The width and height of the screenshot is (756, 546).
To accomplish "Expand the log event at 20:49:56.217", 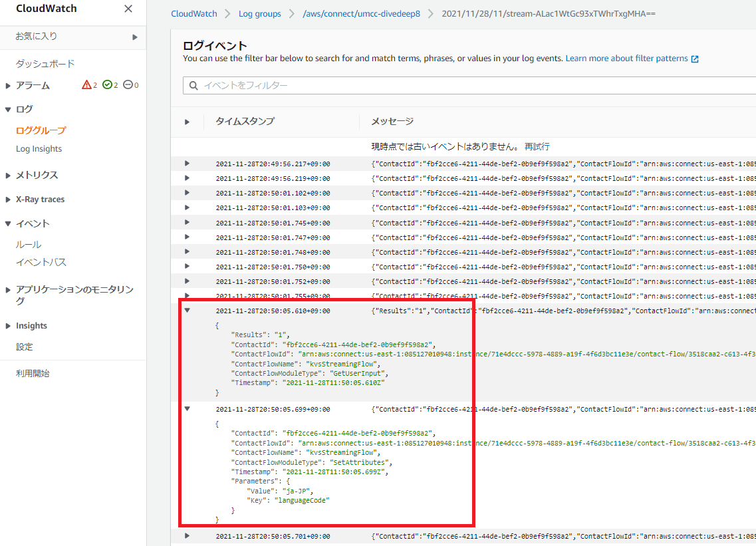I will tap(187, 164).
